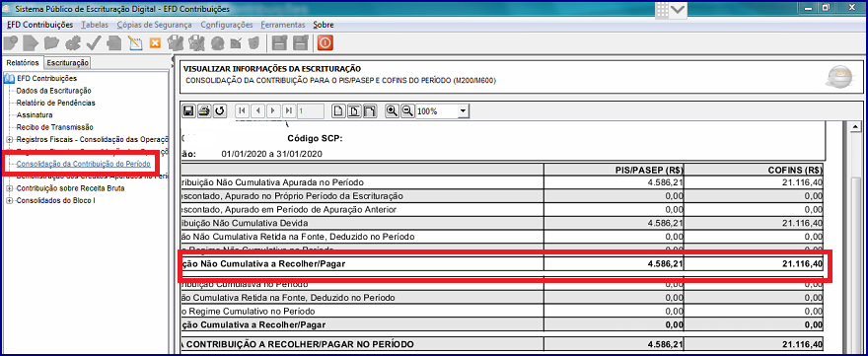868x356 pixels.
Task: Select fit width page view icon
Action: pos(369,111)
